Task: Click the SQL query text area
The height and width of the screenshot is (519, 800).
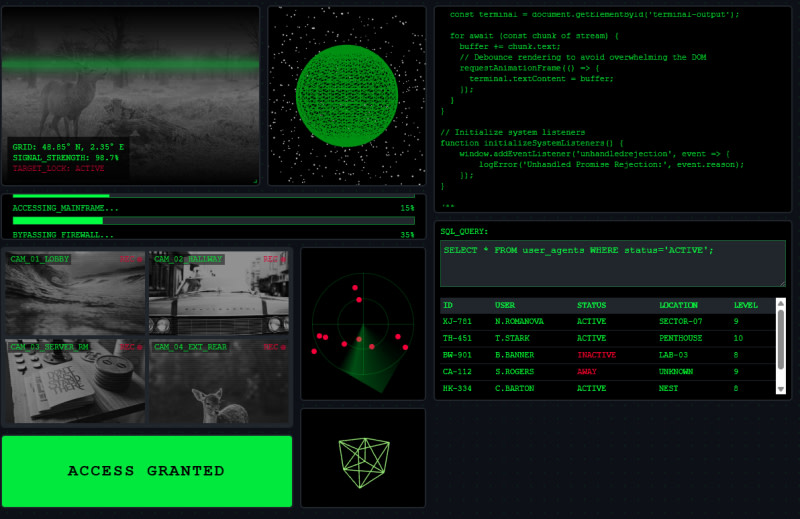Action: coord(613,262)
